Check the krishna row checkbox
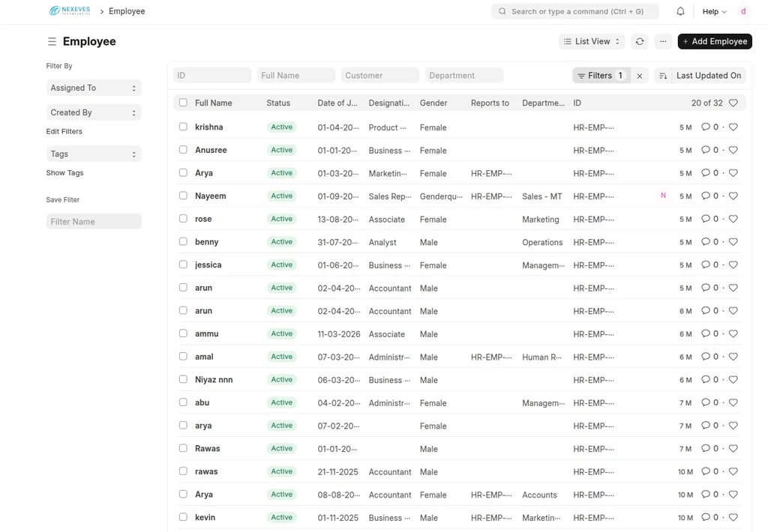 click(183, 127)
